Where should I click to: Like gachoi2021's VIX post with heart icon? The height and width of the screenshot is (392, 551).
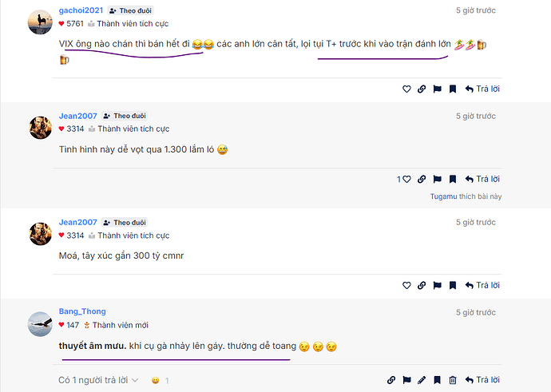(406, 89)
